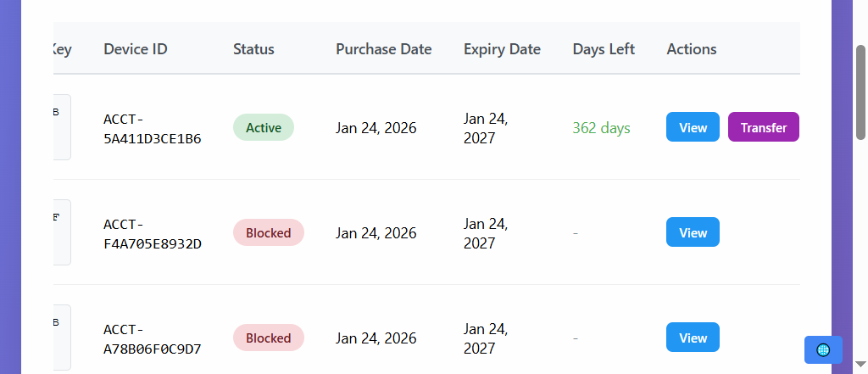Click the vertical page scrollbar thumb

coord(861,92)
